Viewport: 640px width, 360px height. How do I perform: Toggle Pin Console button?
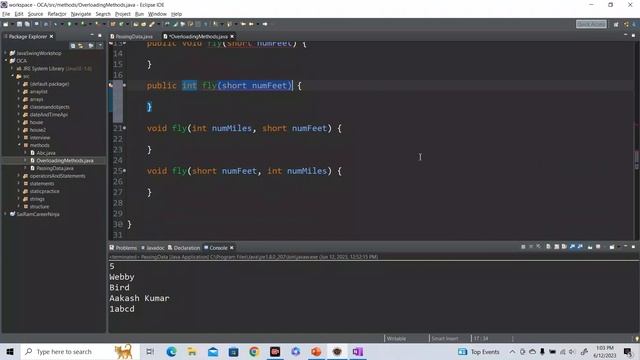click(590, 247)
